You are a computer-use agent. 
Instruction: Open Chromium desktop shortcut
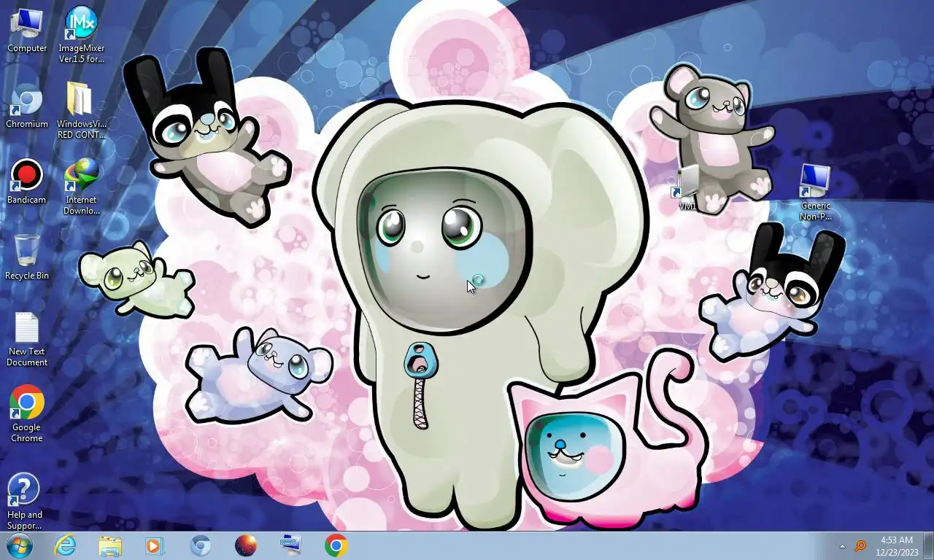pos(27,106)
